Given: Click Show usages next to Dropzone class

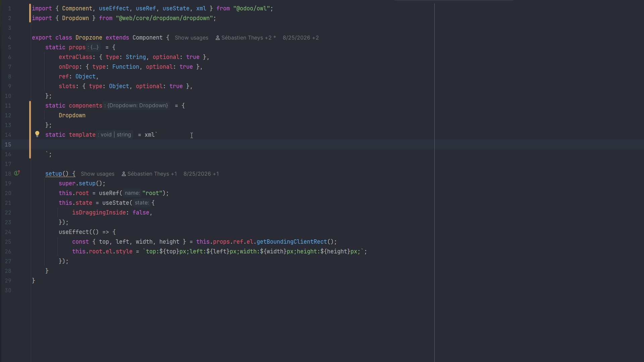Looking at the screenshot, I should point(192,38).
